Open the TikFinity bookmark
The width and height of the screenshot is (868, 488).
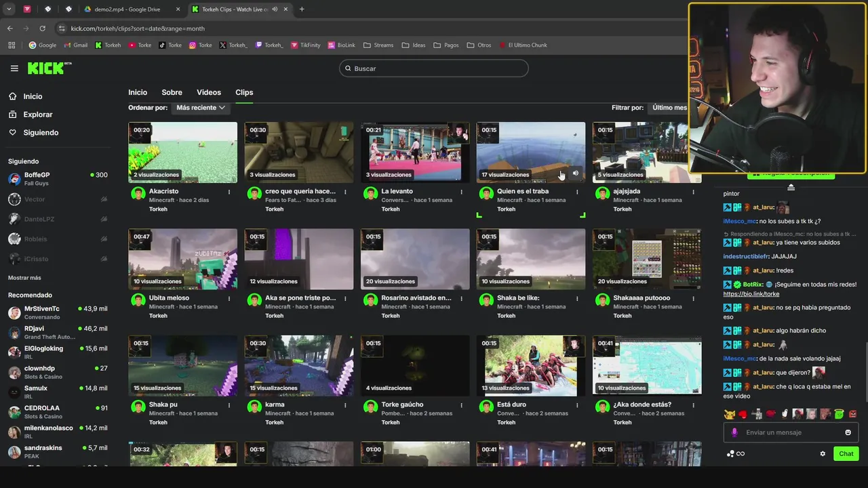click(x=305, y=45)
